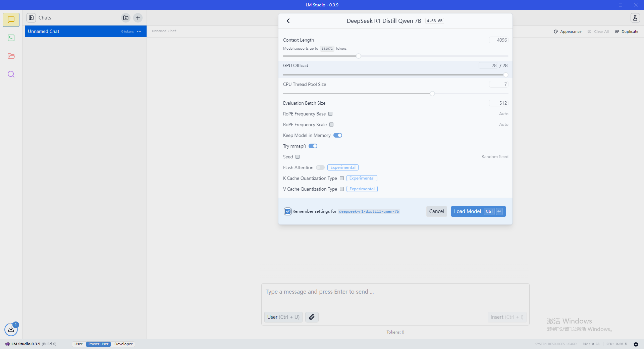644x349 pixels.
Task: Enable V Cache Quantization Type checkbox
Action: (x=342, y=189)
